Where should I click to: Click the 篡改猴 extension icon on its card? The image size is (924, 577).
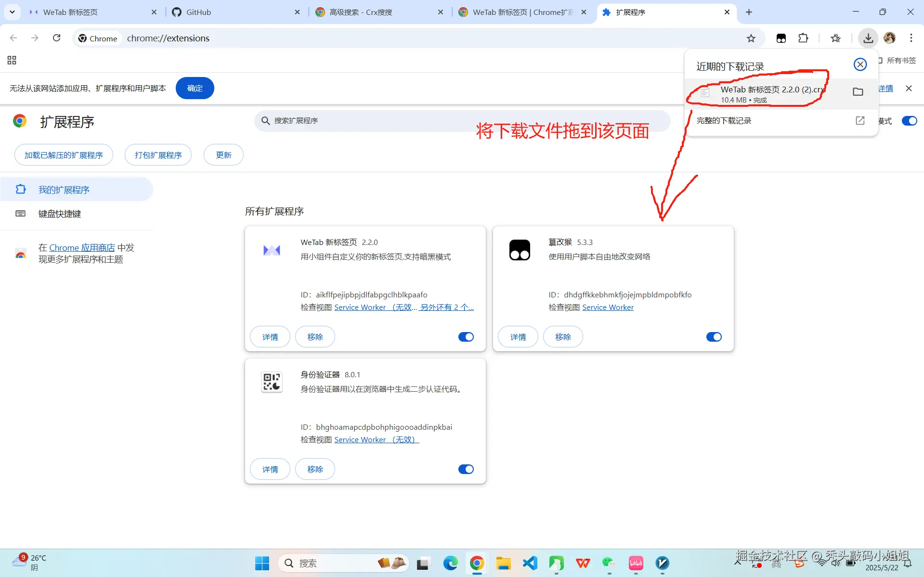pos(520,250)
